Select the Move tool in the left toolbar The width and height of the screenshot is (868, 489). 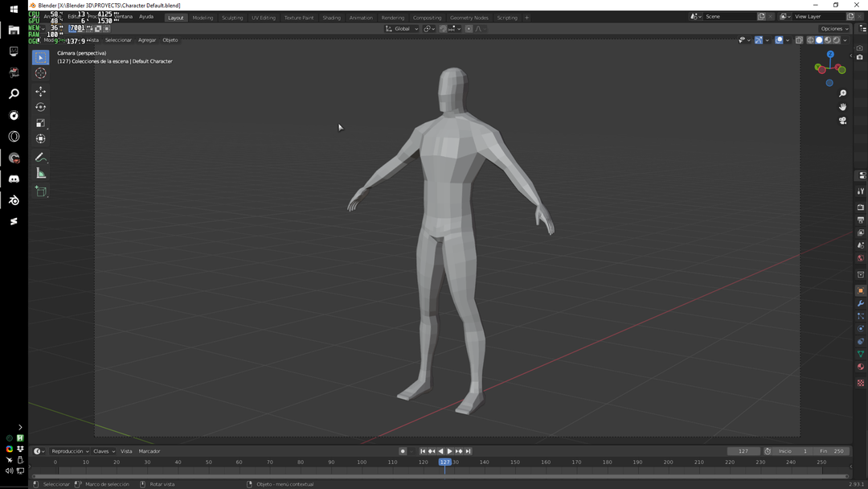pos(41,91)
